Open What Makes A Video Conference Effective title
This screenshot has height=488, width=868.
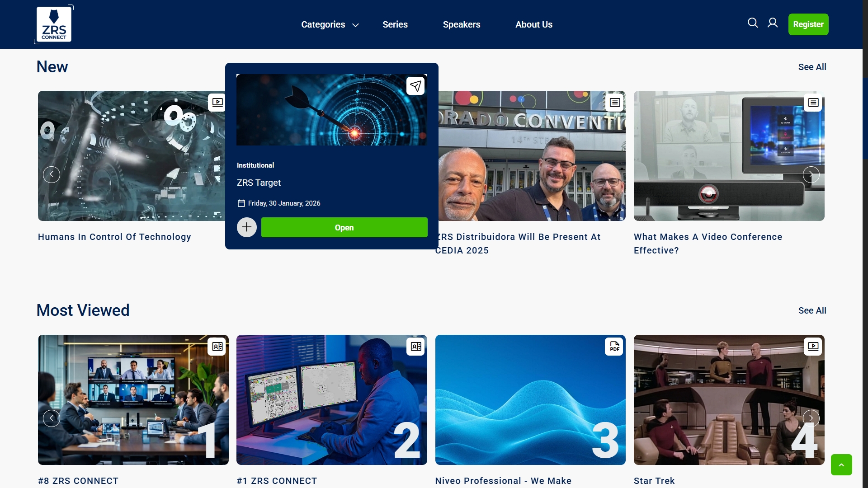coord(708,244)
